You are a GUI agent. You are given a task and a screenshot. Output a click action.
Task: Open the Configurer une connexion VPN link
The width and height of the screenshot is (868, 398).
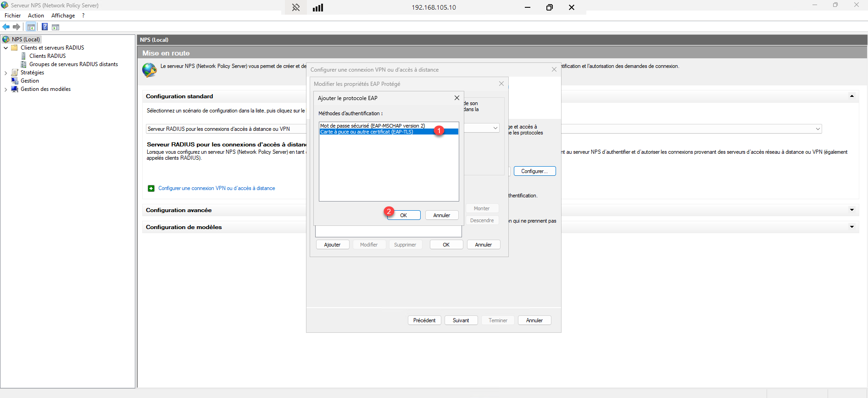point(217,188)
